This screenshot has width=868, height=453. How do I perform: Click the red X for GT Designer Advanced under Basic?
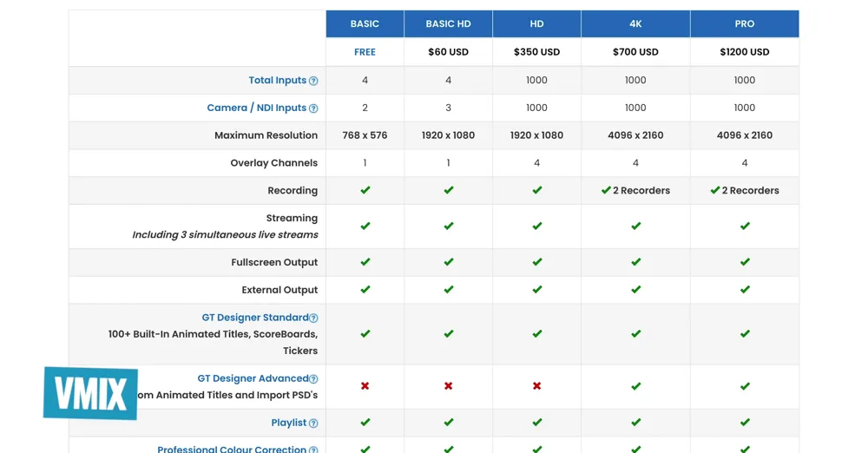pos(365,386)
